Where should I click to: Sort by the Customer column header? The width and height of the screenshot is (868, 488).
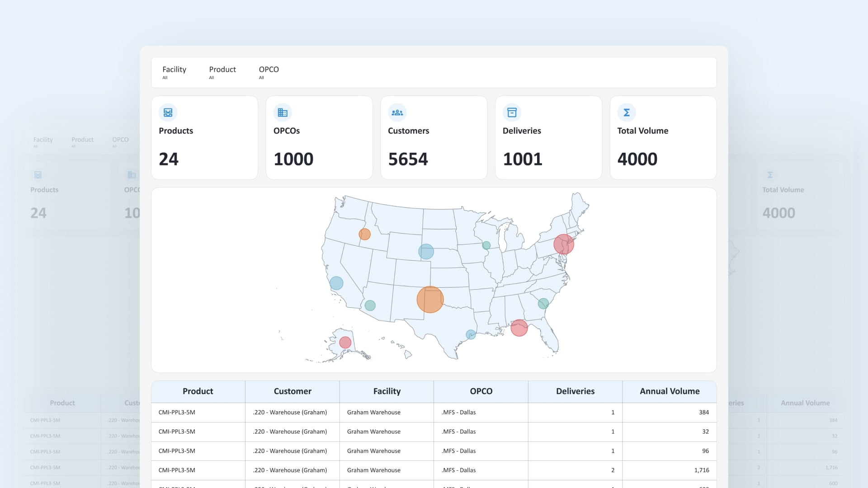(x=292, y=391)
